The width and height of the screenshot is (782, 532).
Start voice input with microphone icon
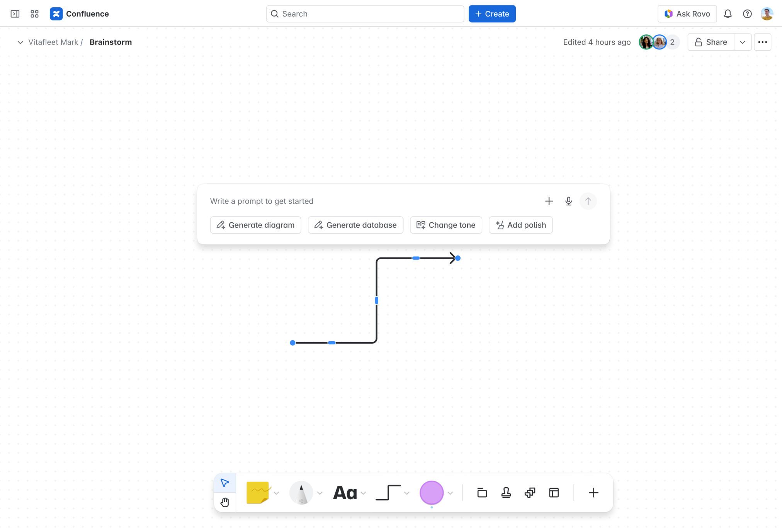tap(569, 201)
